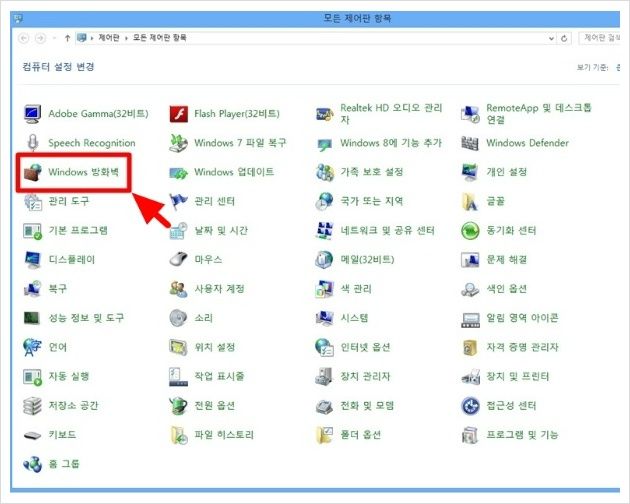
Task: Open the Adobe Gamma(32비트) monitor icon
Action: (32, 114)
